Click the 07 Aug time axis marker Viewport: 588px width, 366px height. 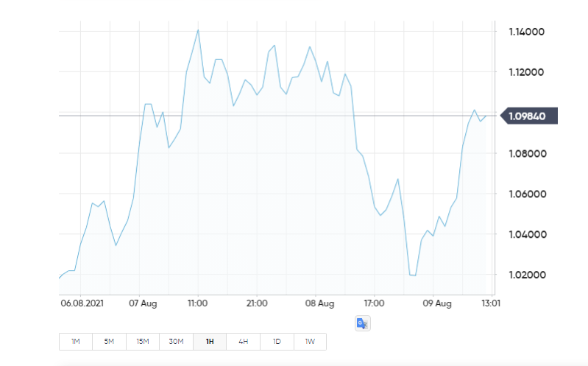pos(144,303)
